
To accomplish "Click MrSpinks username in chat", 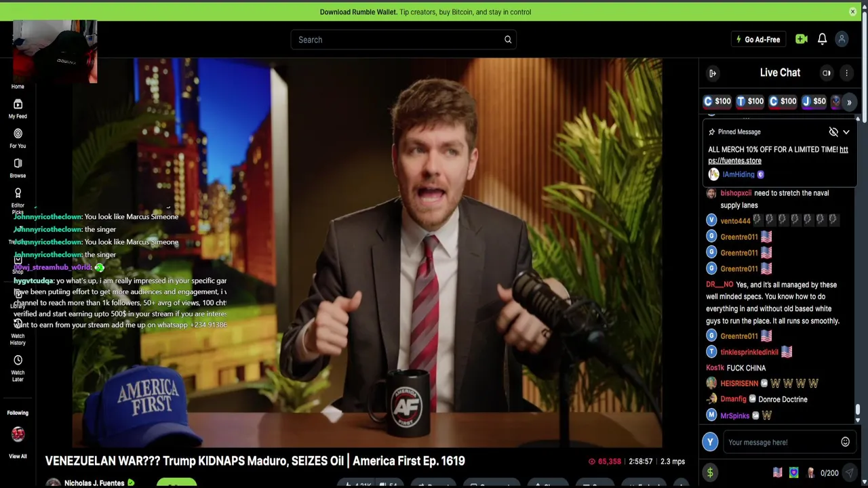I will (734, 415).
